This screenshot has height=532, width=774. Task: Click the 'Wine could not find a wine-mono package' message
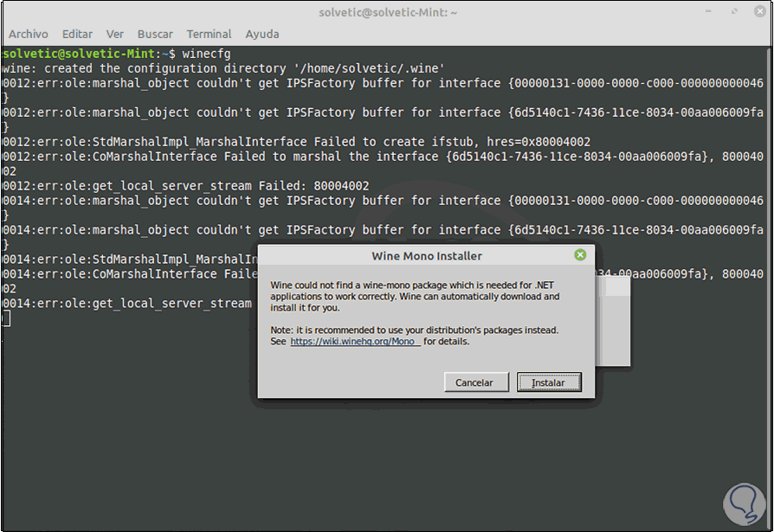click(415, 297)
